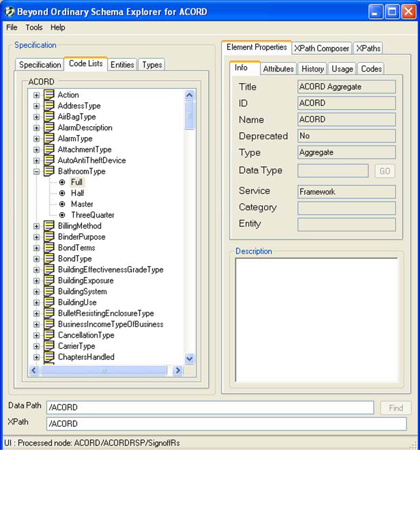The image size is (420, 525).
Task: Switch to the Types tab
Action: tap(152, 65)
